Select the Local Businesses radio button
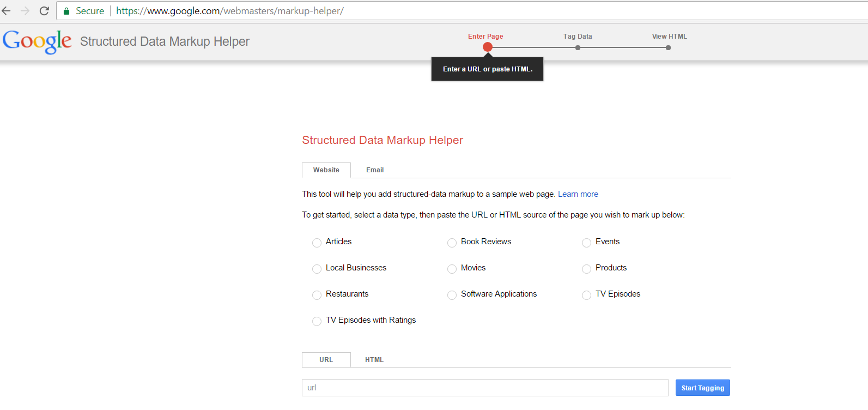The height and width of the screenshot is (410, 868). [317, 269]
